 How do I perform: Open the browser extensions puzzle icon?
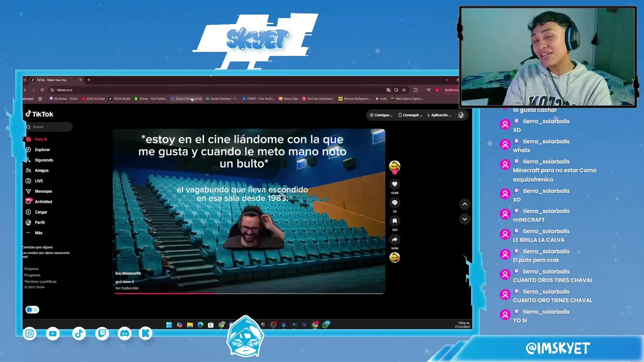click(x=416, y=90)
